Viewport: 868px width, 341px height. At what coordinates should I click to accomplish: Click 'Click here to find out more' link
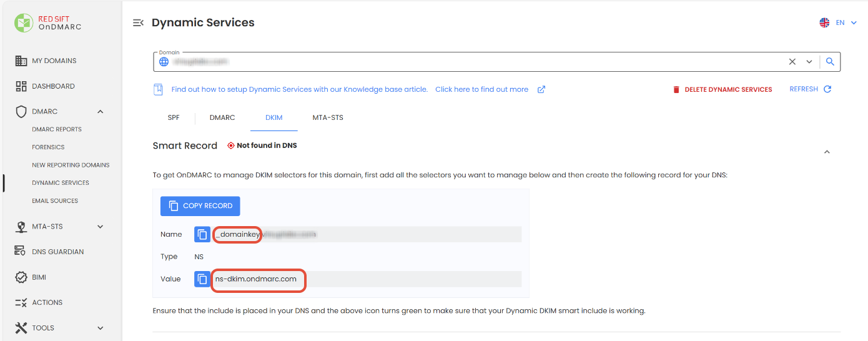point(481,89)
